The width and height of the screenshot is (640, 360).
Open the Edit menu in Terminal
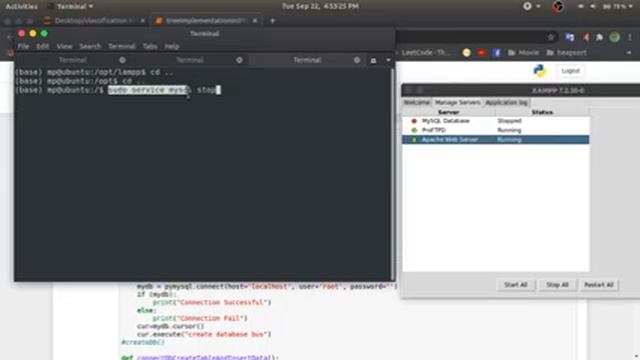click(x=42, y=47)
